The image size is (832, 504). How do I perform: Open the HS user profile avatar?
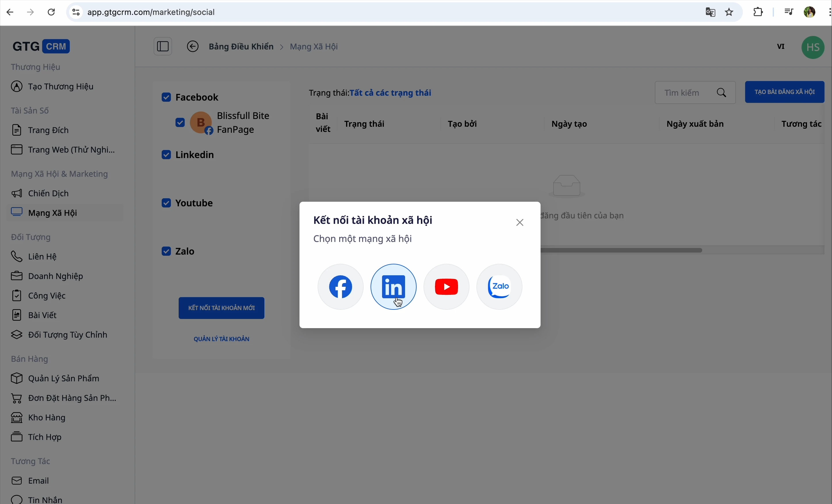pos(813,47)
